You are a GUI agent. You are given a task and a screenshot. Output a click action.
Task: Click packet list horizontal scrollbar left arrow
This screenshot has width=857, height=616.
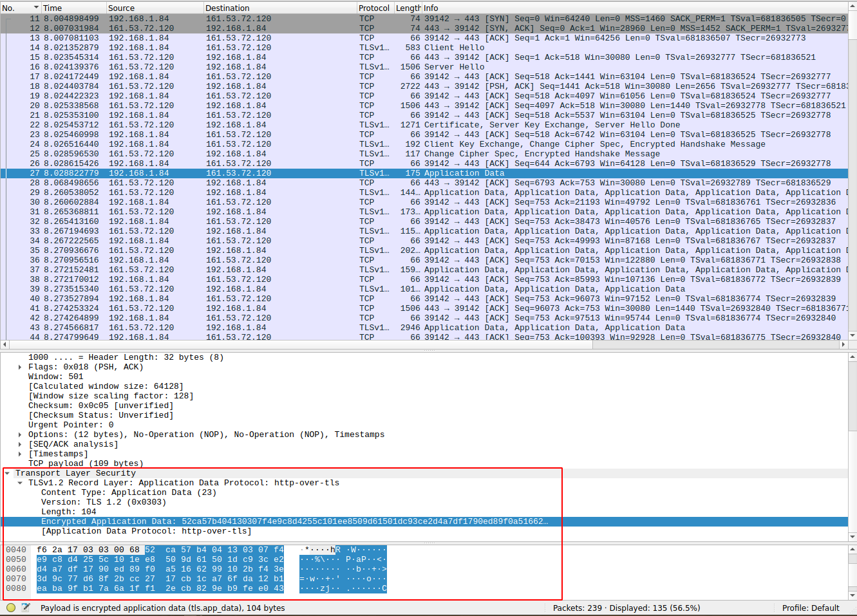click(x=5, y=344)
